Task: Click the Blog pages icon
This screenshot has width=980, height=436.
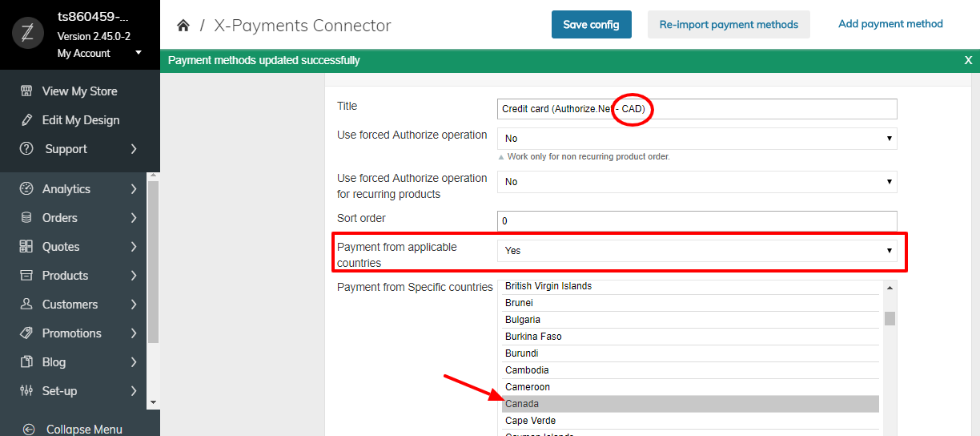Action: [26, 362]
